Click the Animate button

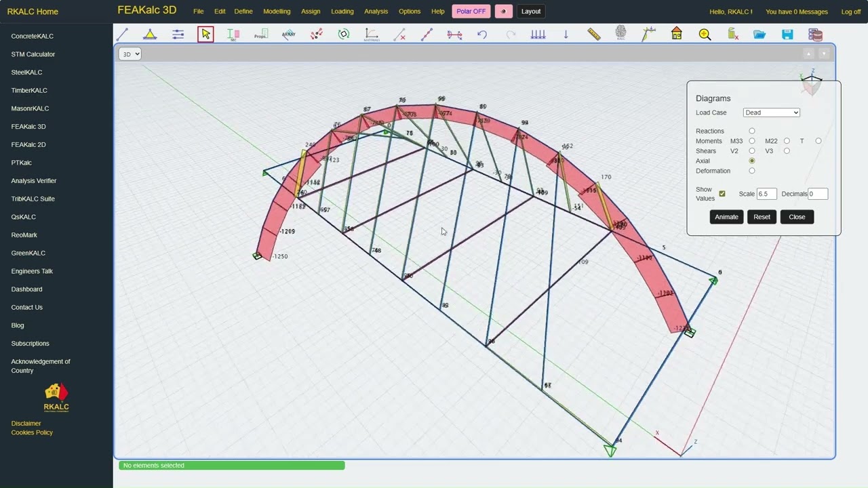point(726,217)
